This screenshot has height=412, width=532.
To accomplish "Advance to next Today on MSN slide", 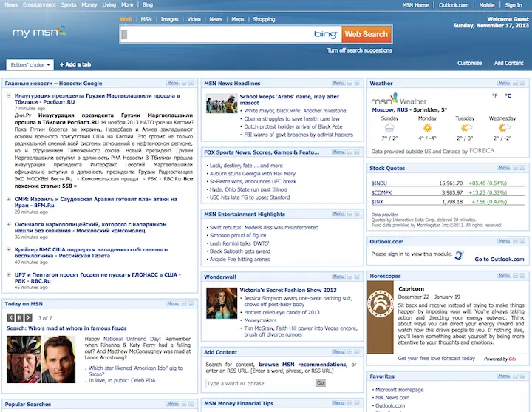I will click(x=29, y=317).
